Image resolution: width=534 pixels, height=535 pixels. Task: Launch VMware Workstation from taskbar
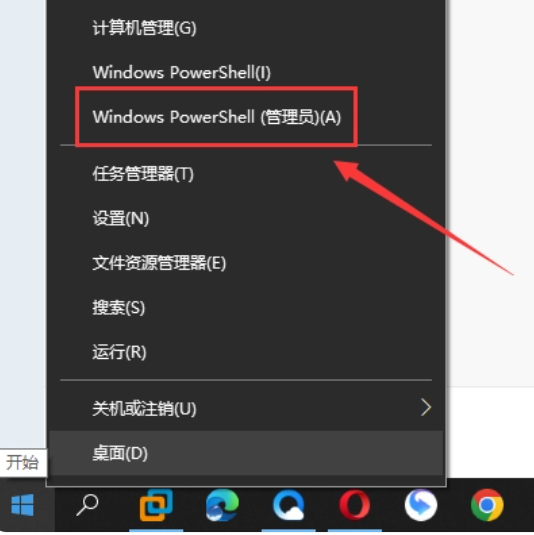[156, 505]
